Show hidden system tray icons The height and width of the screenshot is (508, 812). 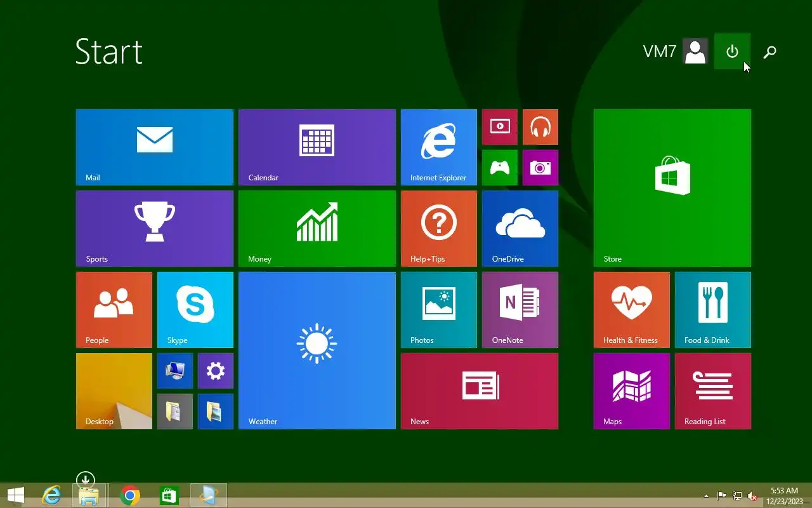click(706, 496)
